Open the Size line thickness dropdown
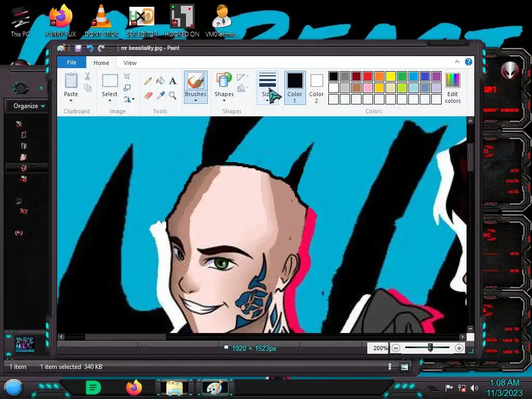Viewport: 532px width, 399px height. pyautogui.click(x=268, y=87)
